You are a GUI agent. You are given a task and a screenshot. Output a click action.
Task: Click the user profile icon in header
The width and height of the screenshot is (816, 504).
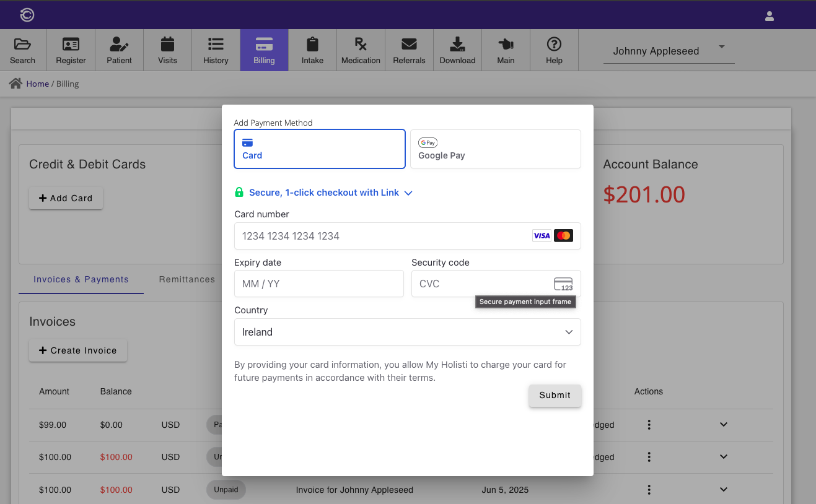click(x=770, y=16)
